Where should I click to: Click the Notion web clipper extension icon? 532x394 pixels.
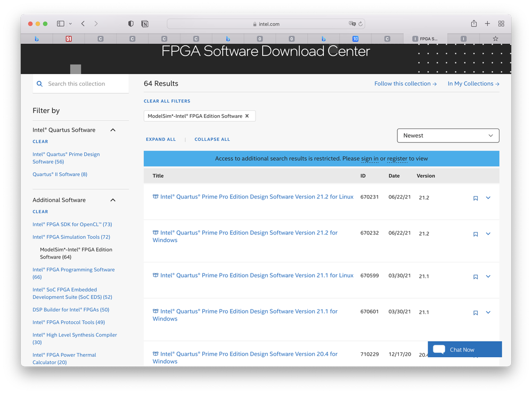click(145, 24)
